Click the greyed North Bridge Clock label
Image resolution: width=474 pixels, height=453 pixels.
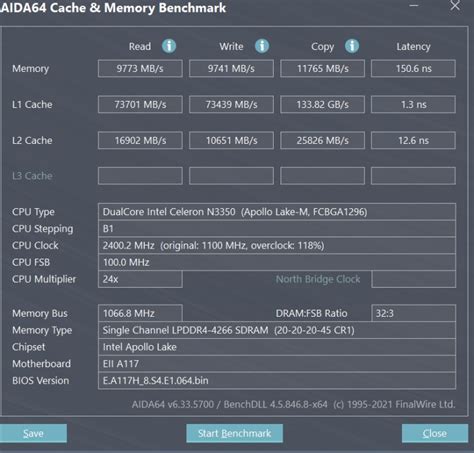(318, 279)
